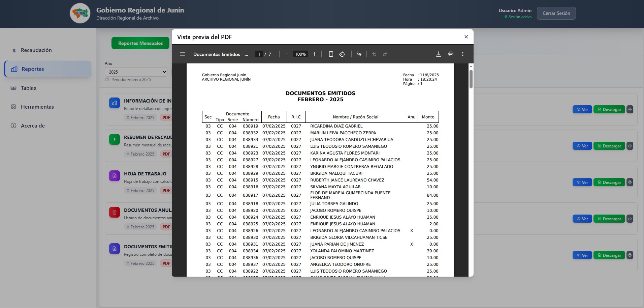Print icon for Resumen de Recaudación report
This screenshot has width=644, height=308.
[630, 146]
